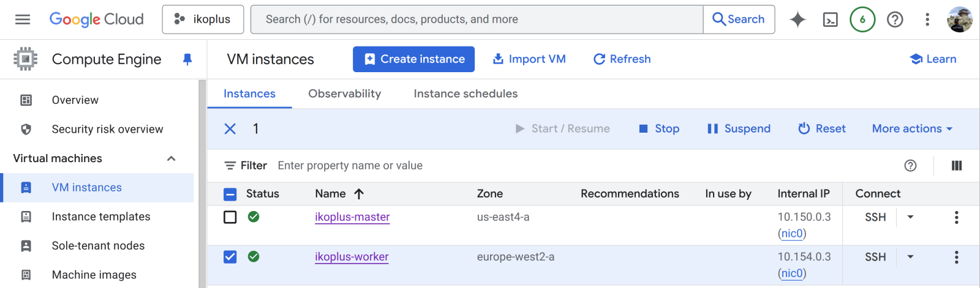The height and width of the screenshot is (288, 980).
Task: Activate Cloud Shell terminal icon
Action: coord(830,20)
